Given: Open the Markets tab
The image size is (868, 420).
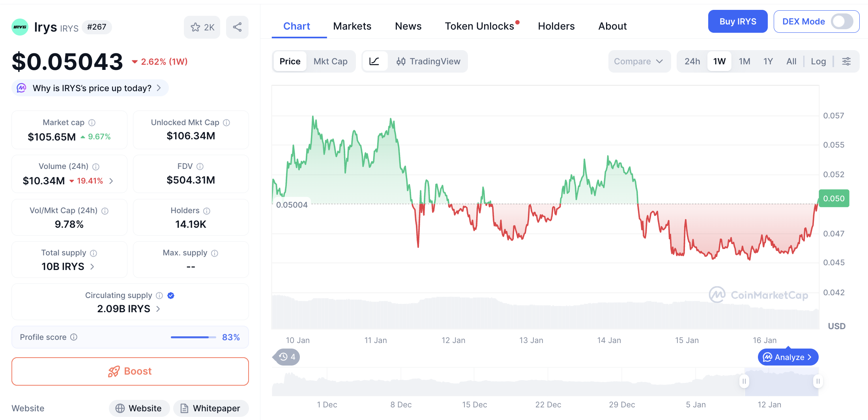Looking at the screenshot, I should click(x=352, y=26).
